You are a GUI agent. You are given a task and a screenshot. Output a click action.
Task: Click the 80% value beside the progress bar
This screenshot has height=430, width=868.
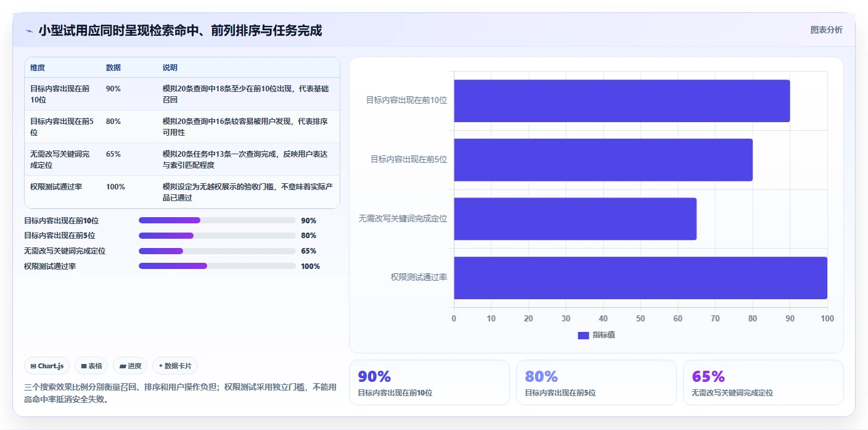point(309,236)
